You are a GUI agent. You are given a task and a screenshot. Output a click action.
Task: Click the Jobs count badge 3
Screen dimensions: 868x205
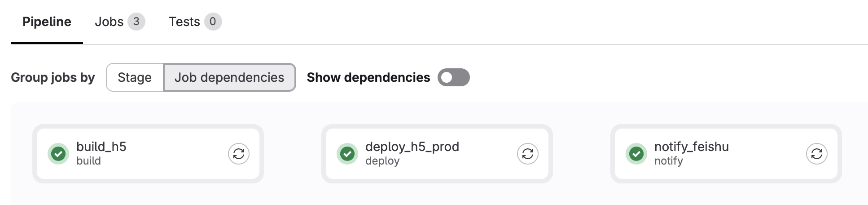pyautogui.click(x=136, y=22)
